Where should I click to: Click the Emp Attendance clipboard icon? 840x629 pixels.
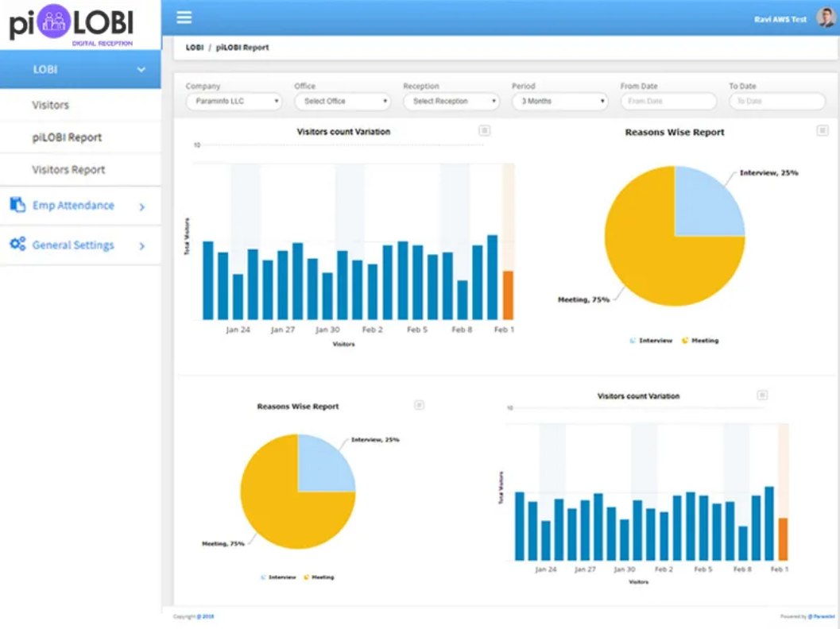pos(17,204)
